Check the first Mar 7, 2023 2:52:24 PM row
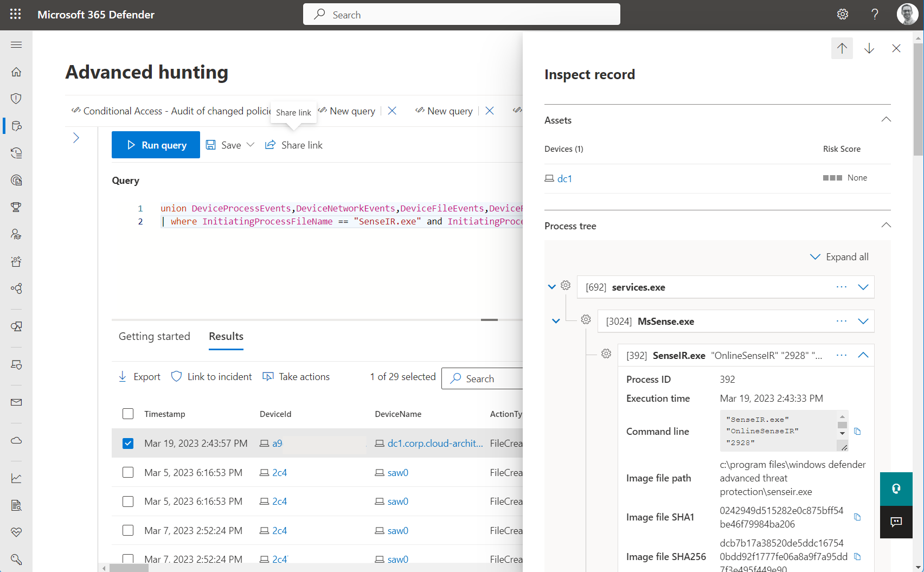The width and height of the screenshot is (924, 572). 128,530
